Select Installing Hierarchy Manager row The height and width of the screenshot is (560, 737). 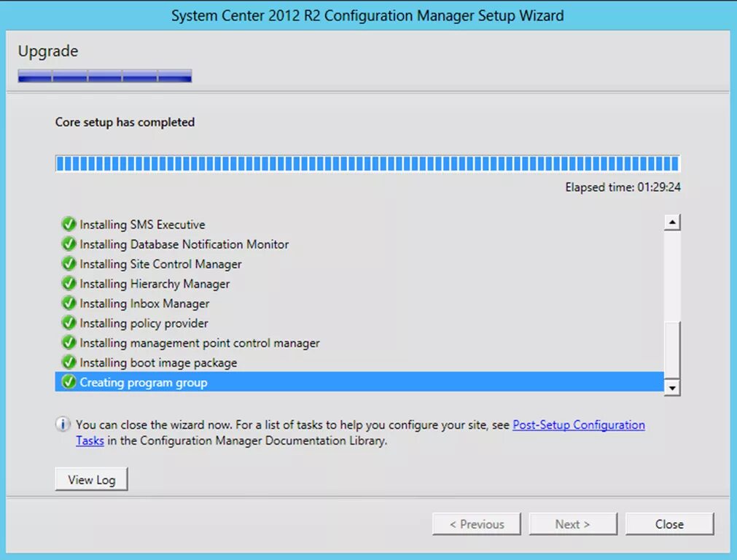coord(359,284)
